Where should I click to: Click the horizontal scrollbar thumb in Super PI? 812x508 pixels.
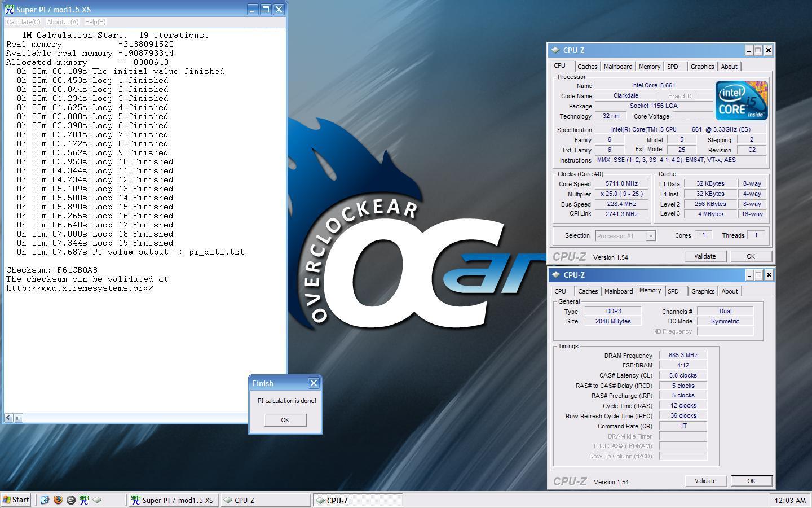coord(18,418)
